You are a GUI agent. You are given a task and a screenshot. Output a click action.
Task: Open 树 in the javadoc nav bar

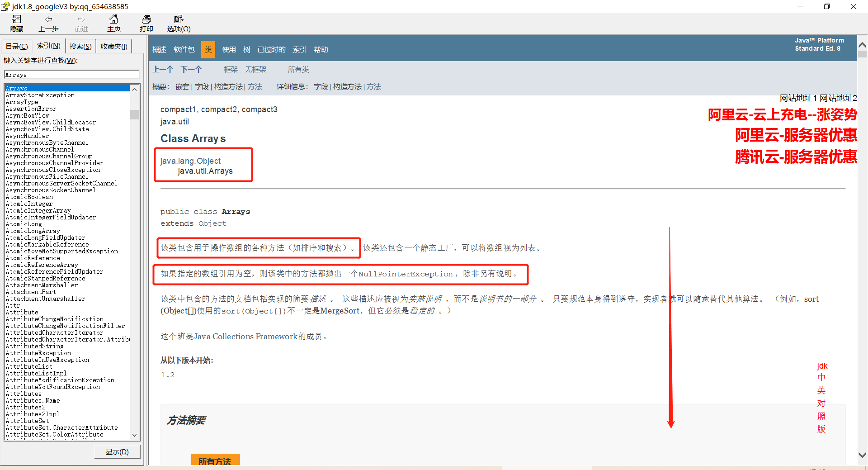click(247, 49)
